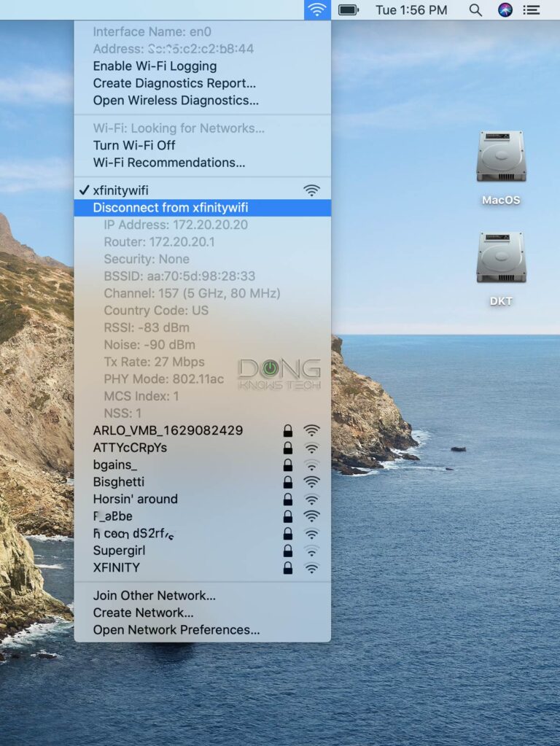The width and height of the screenshot is (560, 746).
Task: Join the bgains_ network
Action: pos(202,465)
